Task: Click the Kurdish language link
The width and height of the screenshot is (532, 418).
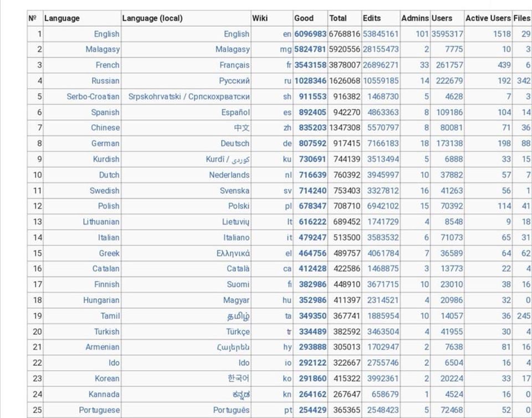Action: pos(106,159)
